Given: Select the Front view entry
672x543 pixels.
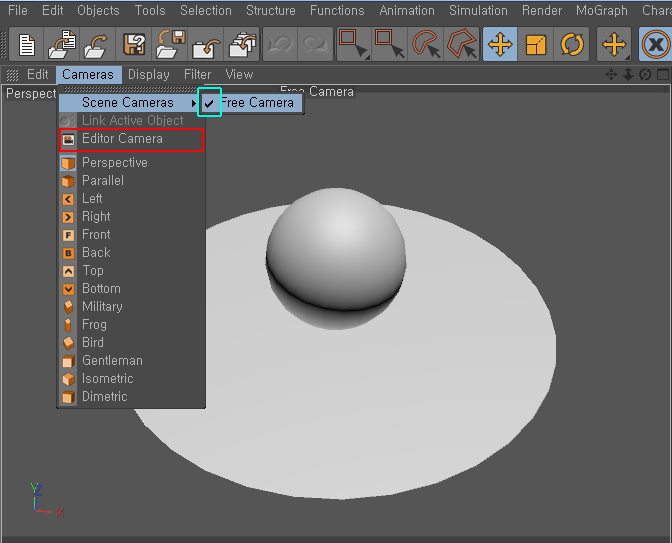Looking at the screenshot, I should [131, 235].
